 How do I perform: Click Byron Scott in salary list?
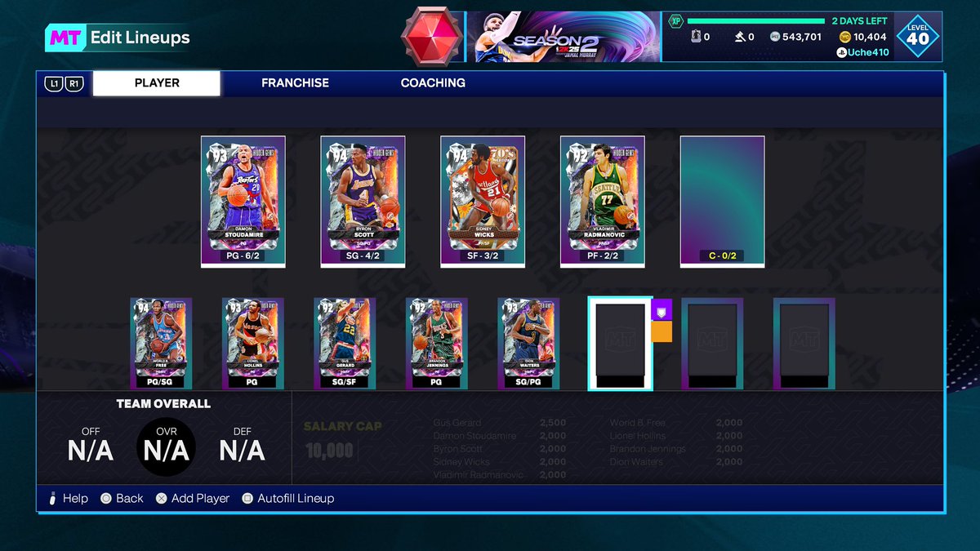pyautogui.click(x=458, y=449)
